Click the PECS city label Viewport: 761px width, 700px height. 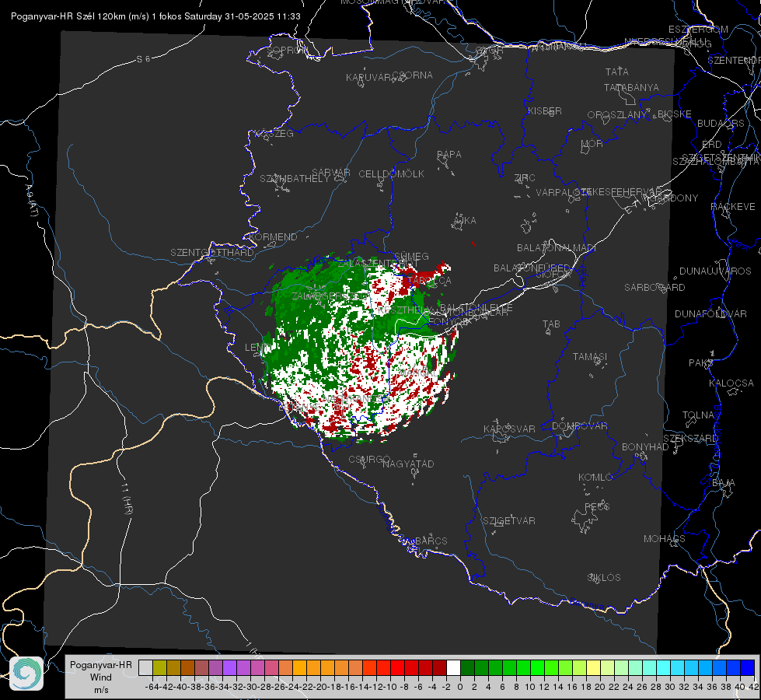596,506
